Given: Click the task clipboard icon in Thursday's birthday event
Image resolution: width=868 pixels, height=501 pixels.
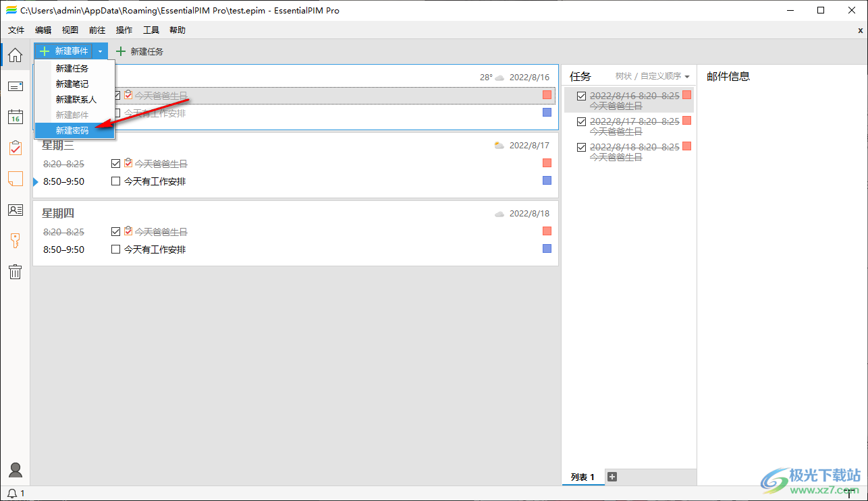Looking at the screenshot, I should click(x=128, y=231).
